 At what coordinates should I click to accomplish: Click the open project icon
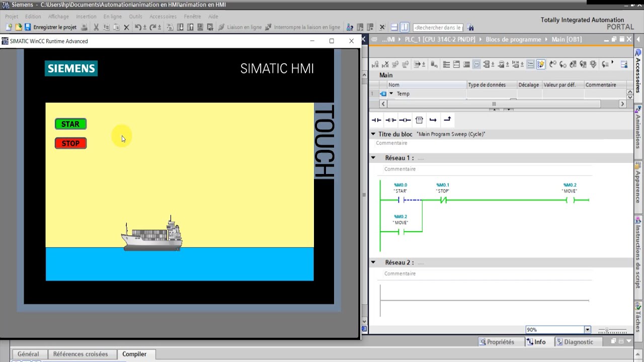point(18,27)
